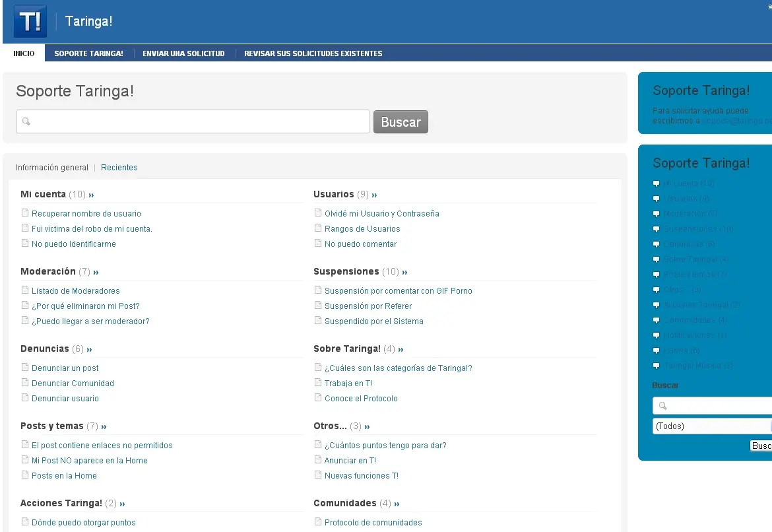Open REVISAR SUS SOLICITUDES EXISTENTES nav item

point(313,53)
